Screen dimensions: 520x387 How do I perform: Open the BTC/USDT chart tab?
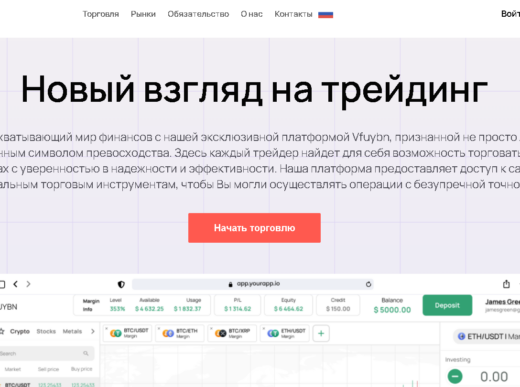[128, 333]
